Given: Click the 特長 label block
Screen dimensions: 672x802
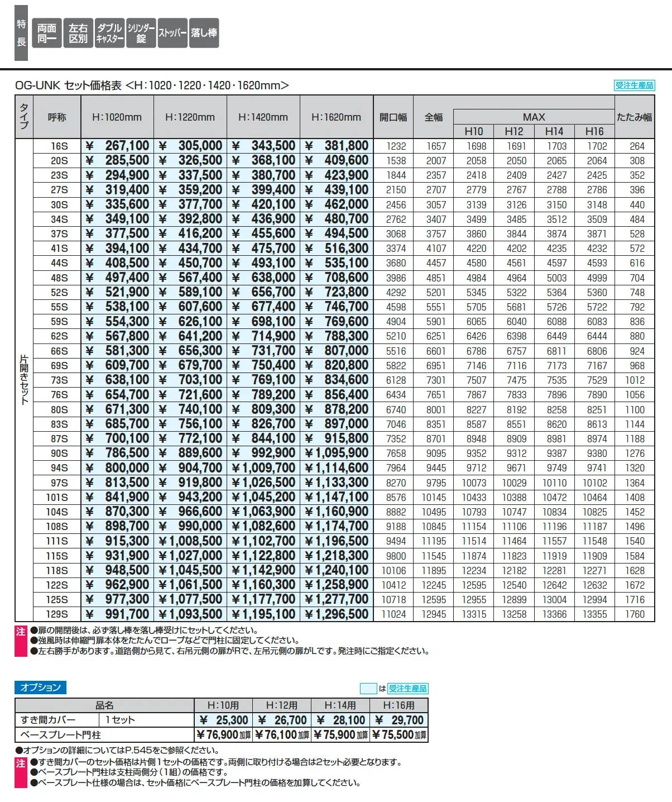Looking at the screenshot, I should pyautogui.click(x=21, y=33).
